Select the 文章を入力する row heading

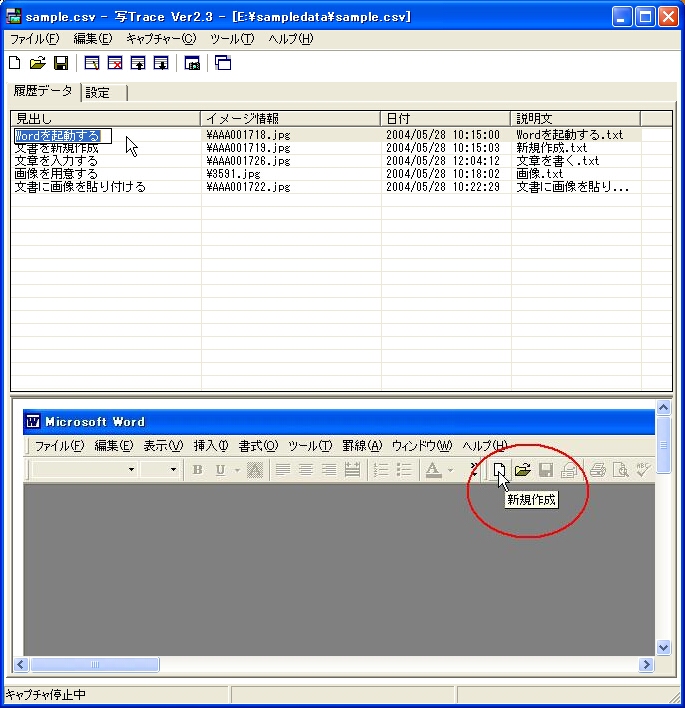coord(56,161)
